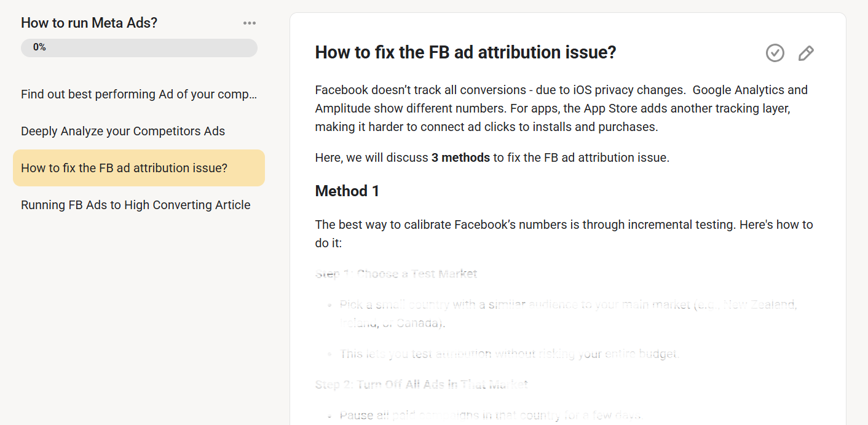The image size is (868, 425).
Task: Click the article title about FB attribution
Action: click(x=465, y=52)
